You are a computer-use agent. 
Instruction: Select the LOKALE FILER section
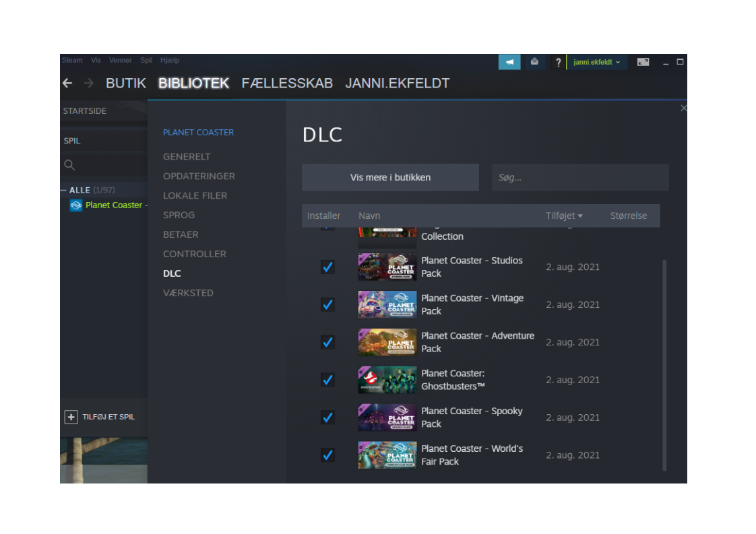[195, 196]
